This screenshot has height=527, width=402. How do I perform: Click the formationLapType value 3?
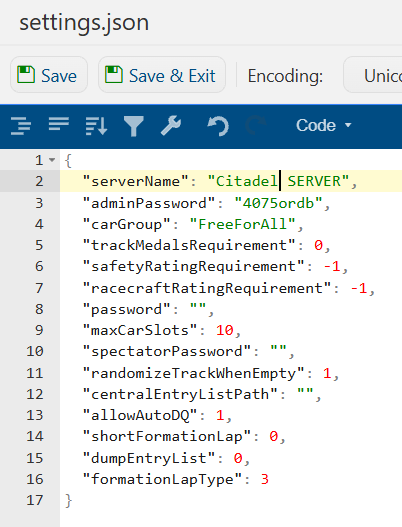tap(265, 479)
